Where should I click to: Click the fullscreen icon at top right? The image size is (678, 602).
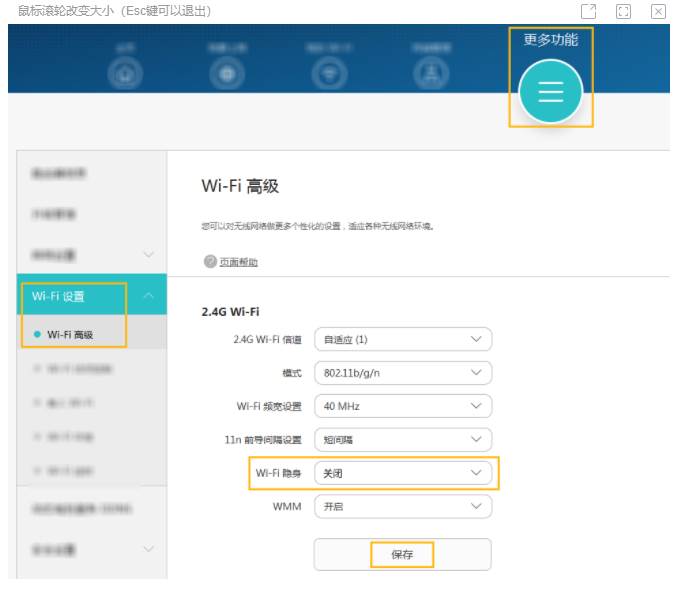623,11
